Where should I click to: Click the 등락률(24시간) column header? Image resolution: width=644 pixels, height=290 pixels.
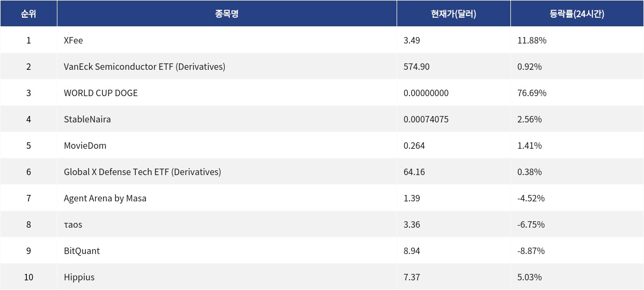coord(577,14)
